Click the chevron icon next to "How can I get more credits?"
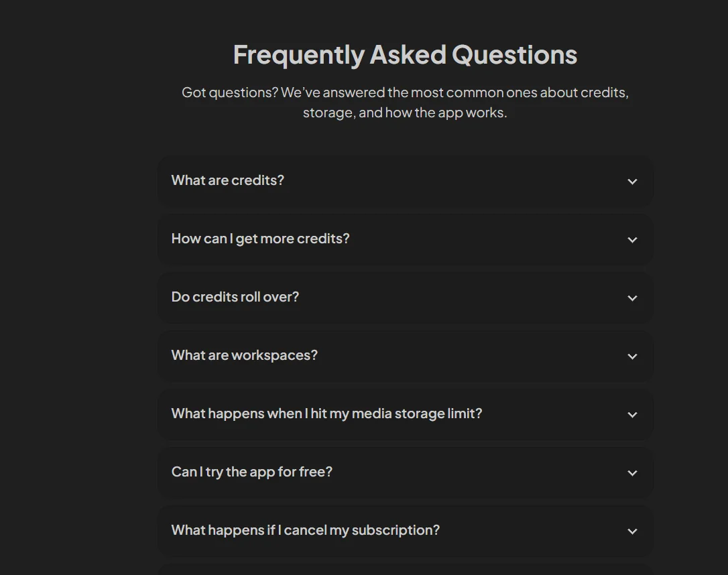Screen dimensions: 728x575 coord(632,240)
